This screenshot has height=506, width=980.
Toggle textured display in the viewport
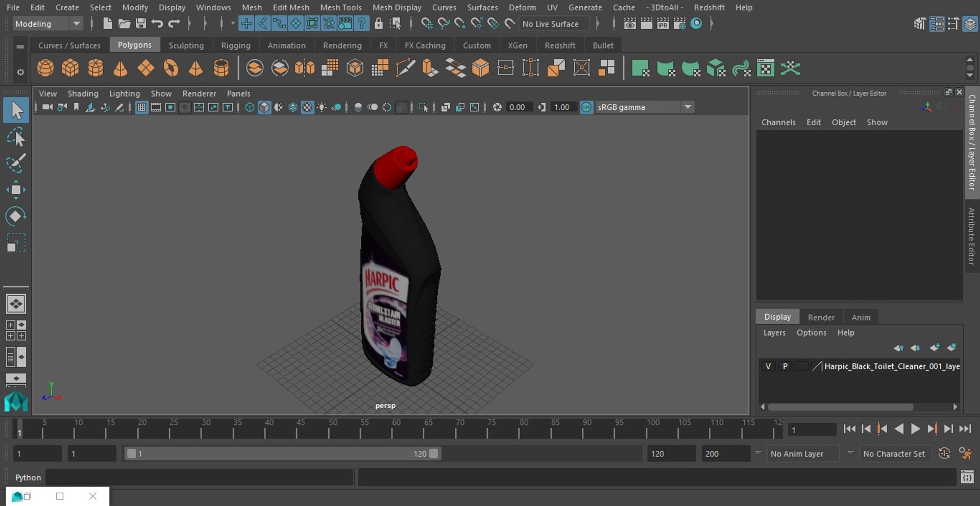(x=307, y=107)
